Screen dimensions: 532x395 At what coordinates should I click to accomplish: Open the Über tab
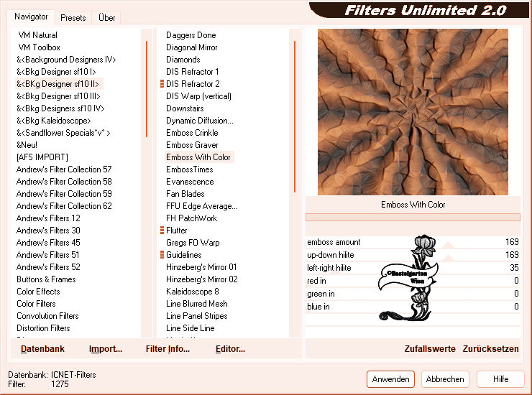click(x=106, y=18)
